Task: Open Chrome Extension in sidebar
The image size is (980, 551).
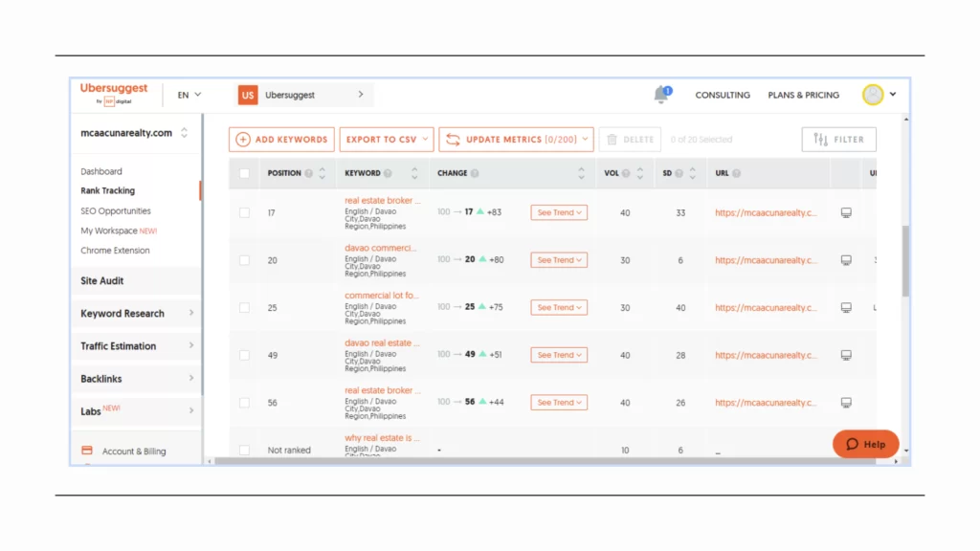Action: (x=115, y=251)
